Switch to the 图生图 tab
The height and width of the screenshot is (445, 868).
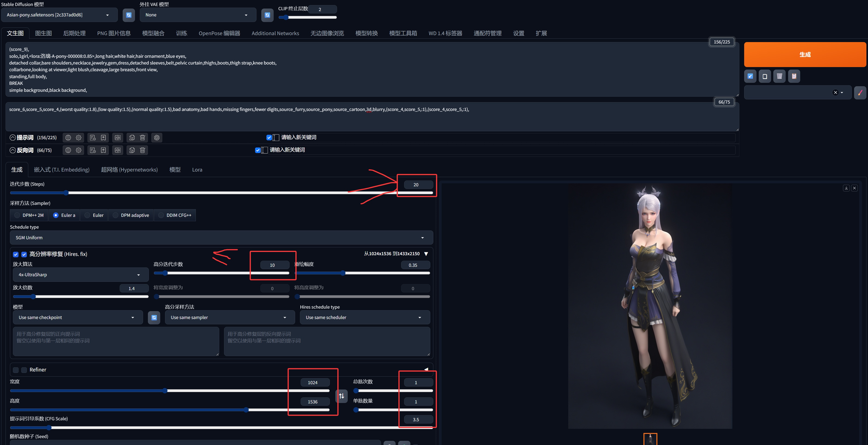pos(43,33)
